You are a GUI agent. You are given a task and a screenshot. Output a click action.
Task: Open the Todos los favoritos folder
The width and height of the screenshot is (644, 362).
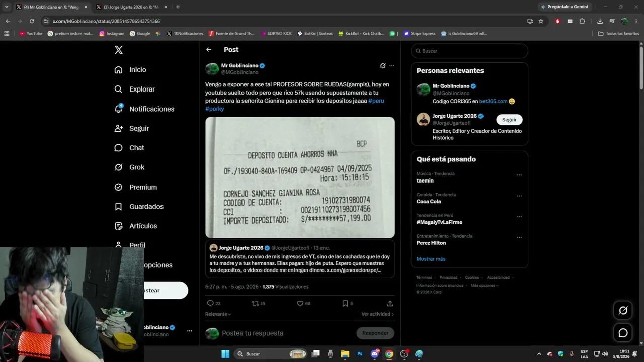tap(618, 34)
